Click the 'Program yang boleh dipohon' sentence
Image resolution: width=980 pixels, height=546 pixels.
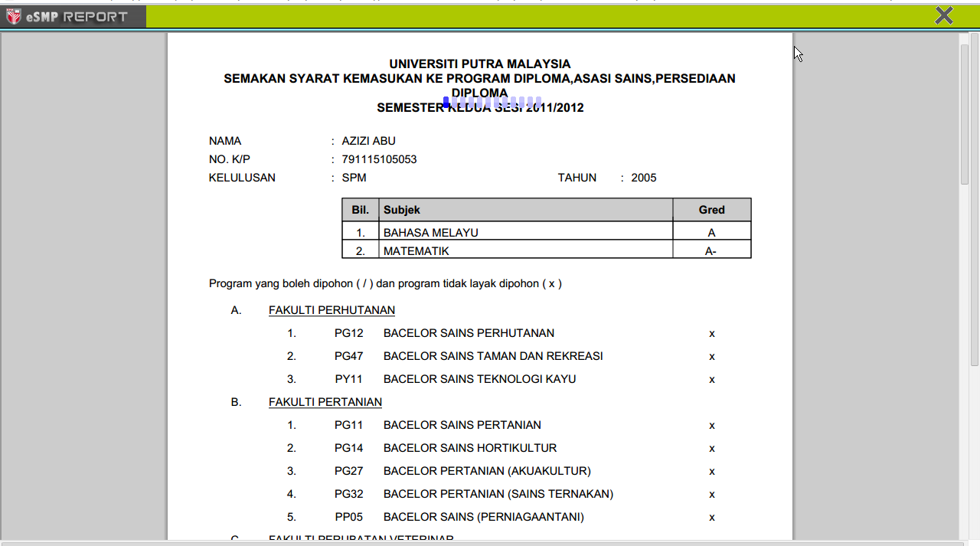pos(385,283)
